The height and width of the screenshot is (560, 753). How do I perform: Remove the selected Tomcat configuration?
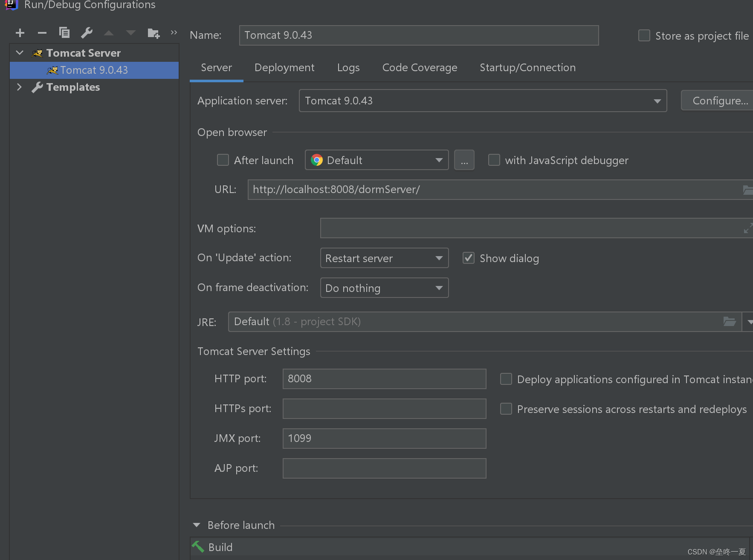pos(42,33)
